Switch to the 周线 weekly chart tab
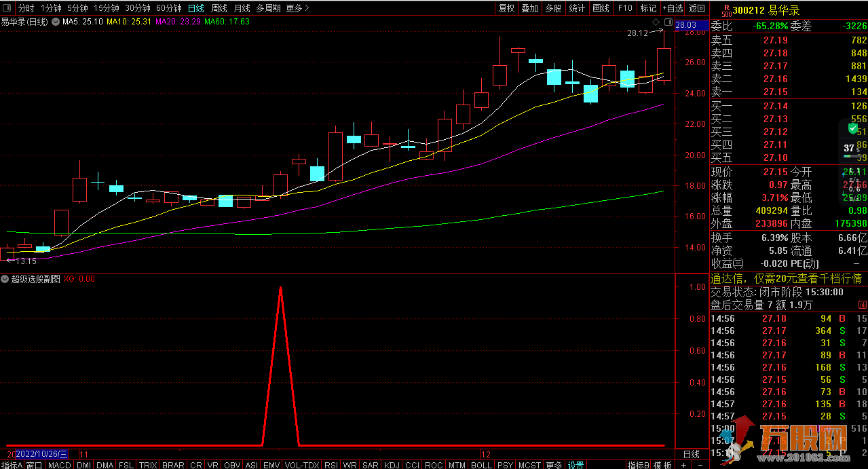This screenshot has width=868, height=469. pyautogui.click(x=219, y=8)
